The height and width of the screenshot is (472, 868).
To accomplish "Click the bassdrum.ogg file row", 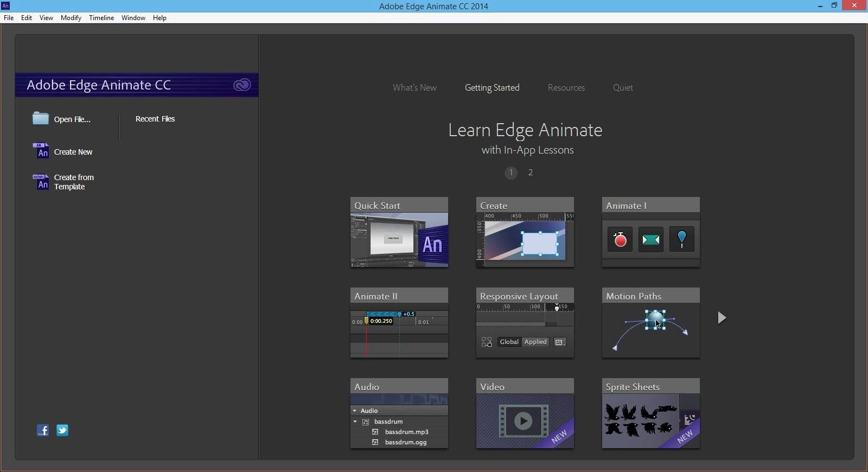I will [399, 442].
